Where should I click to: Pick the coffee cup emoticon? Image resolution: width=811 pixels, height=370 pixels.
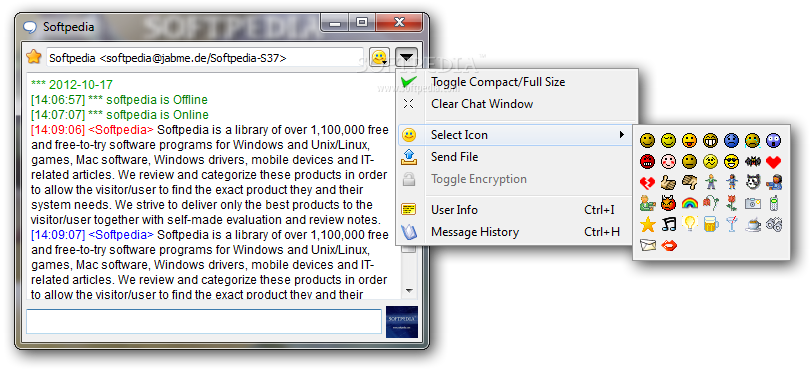pyautogui.click(x=752, y=225)
